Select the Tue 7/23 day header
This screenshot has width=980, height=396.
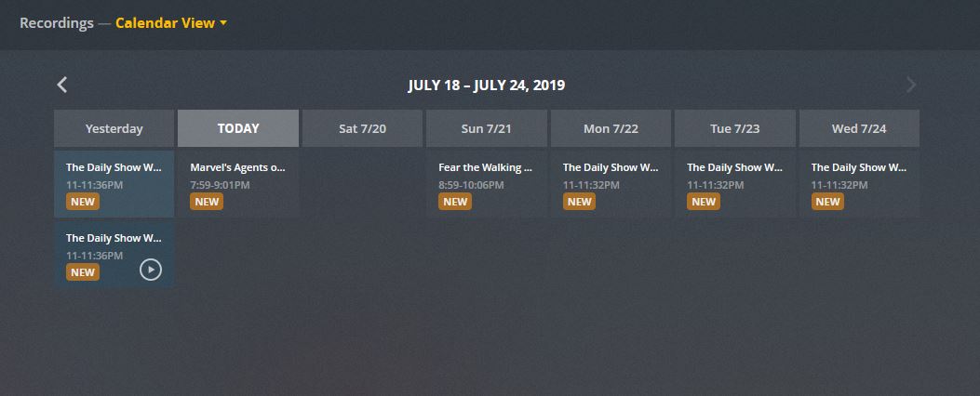pos(734,128)
